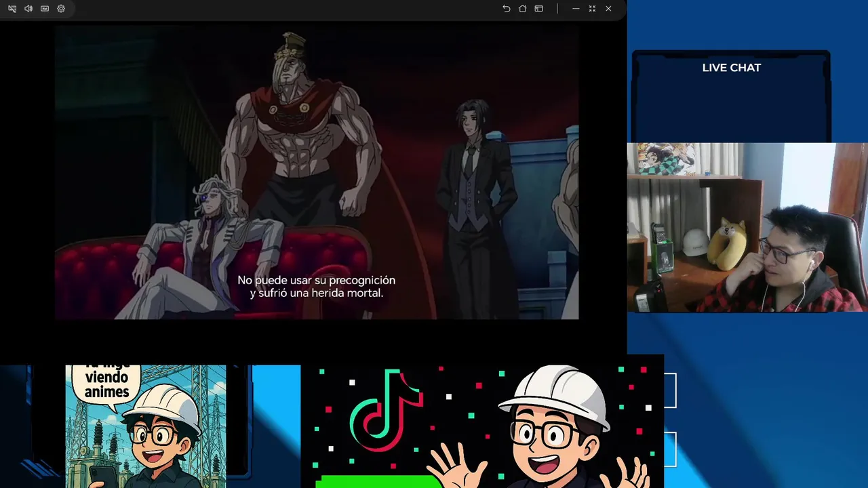Click the subtitle text 'No puede usar su precognición'
Screen dimensions: 868x488
click(x=316, y=280)
